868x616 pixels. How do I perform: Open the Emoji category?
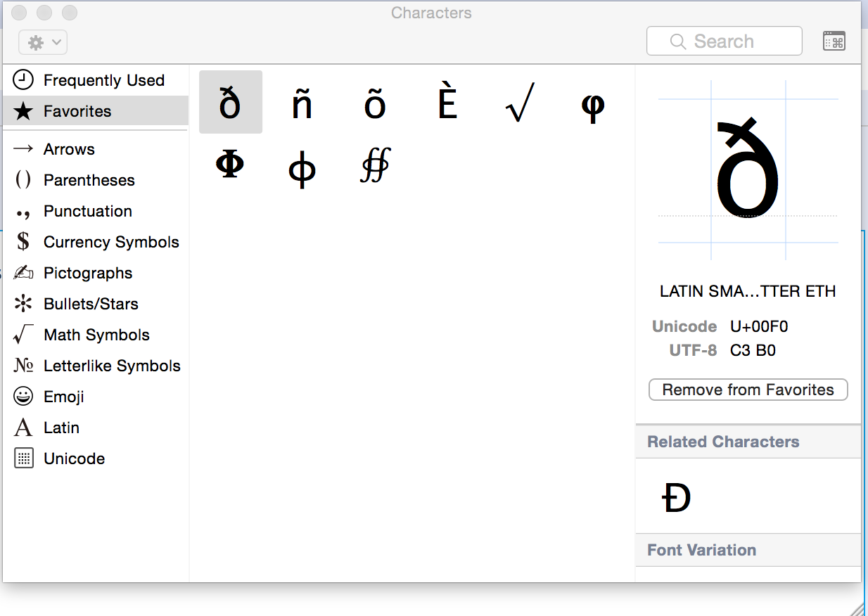(96, 397)
